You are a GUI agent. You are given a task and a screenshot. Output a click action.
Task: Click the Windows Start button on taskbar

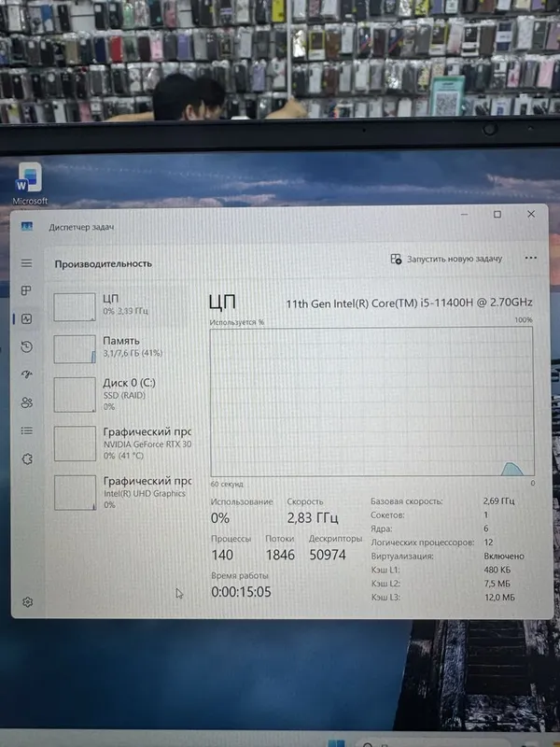[x=336, y=743]
